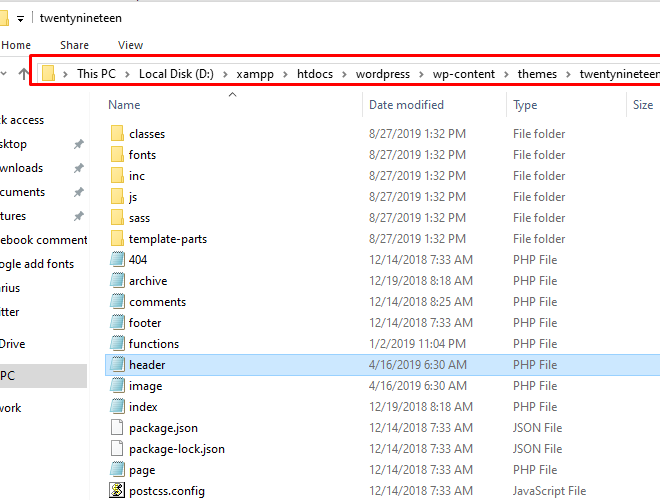Viewport: 660px width, 500px height.
Task: Click the image PHP file icon
Action: coord(117,386)
